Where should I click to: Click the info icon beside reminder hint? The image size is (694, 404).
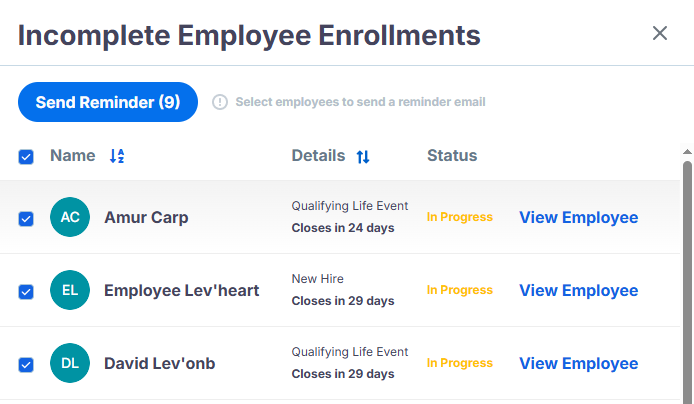pos(220,102)
